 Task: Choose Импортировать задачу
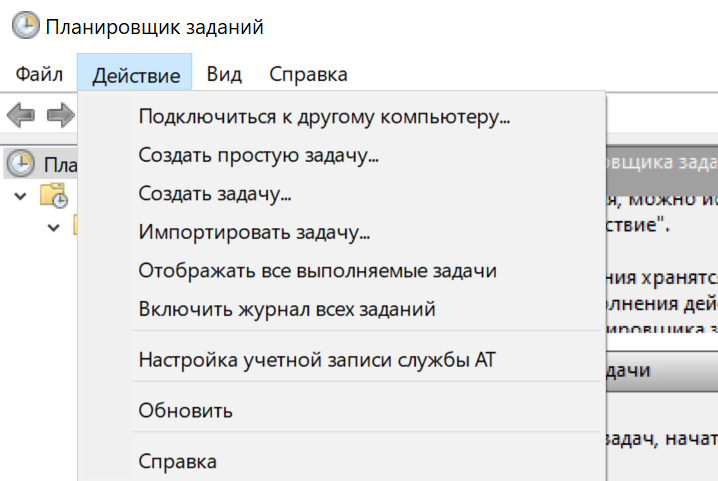point(254,233)
